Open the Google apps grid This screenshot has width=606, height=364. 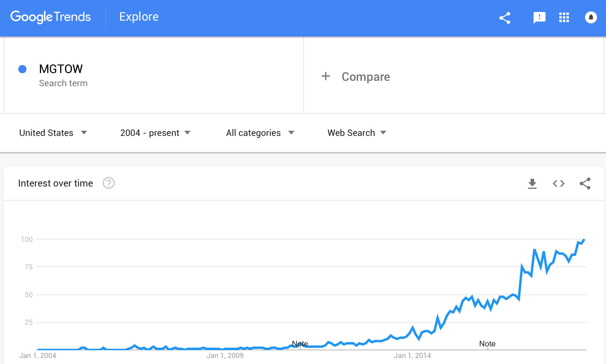[564, 18]
